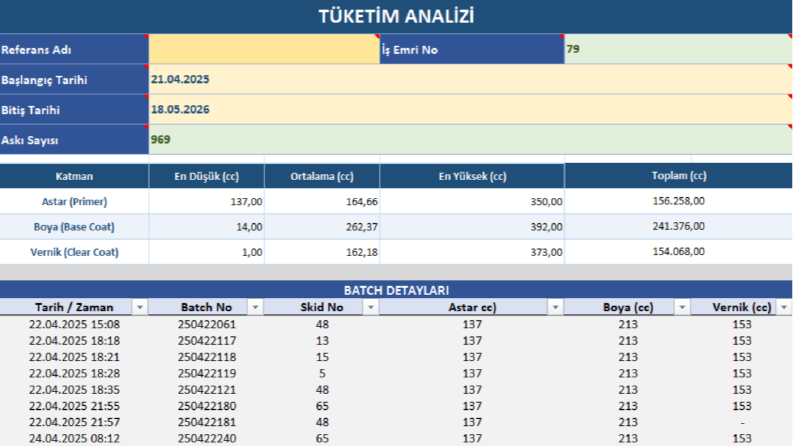Select the Vernik (Clear Coat) row label
This screenshot has height=446, width=793.
click(x=74, y=252)
